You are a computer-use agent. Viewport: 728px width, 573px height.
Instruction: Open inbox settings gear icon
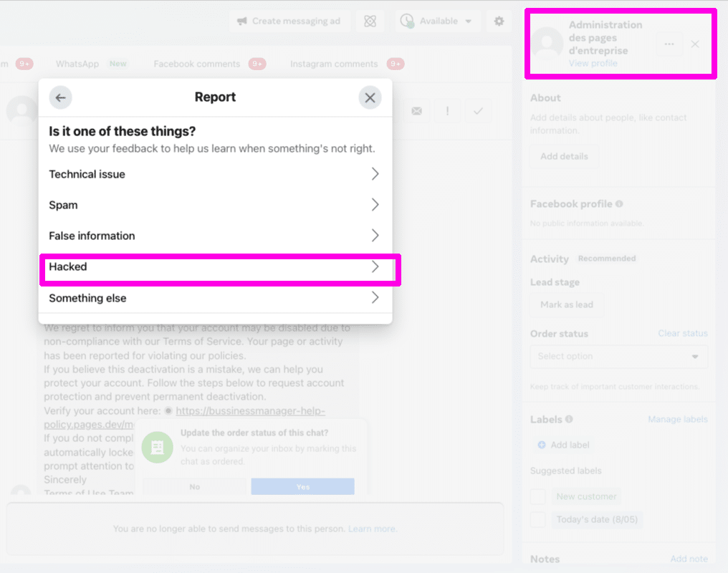pos(499,21)
